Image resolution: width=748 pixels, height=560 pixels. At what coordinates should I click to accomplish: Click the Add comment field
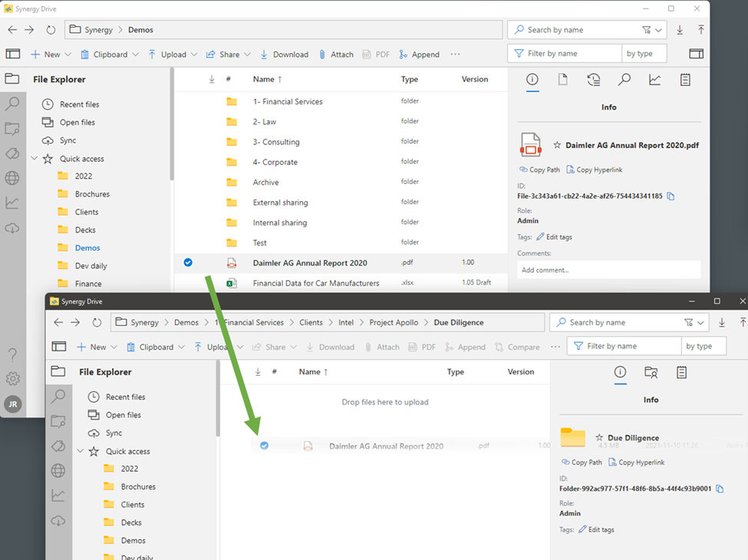(x=608, y=270)
